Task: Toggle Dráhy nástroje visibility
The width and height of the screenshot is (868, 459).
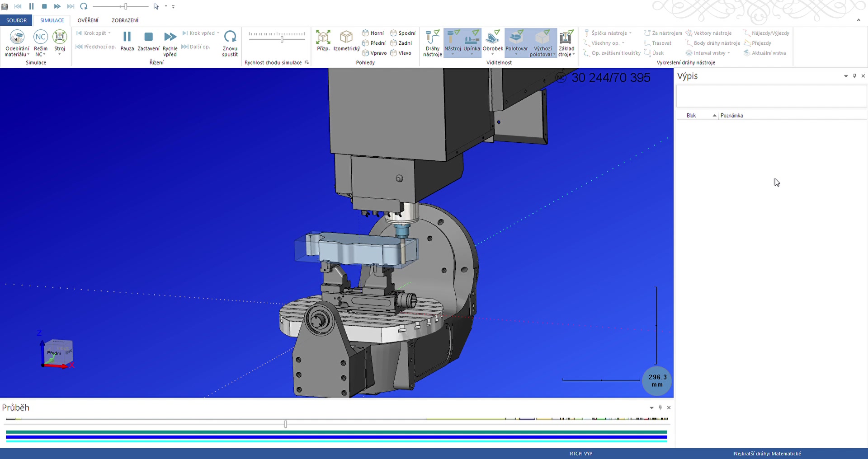Action: coord(433,43)
